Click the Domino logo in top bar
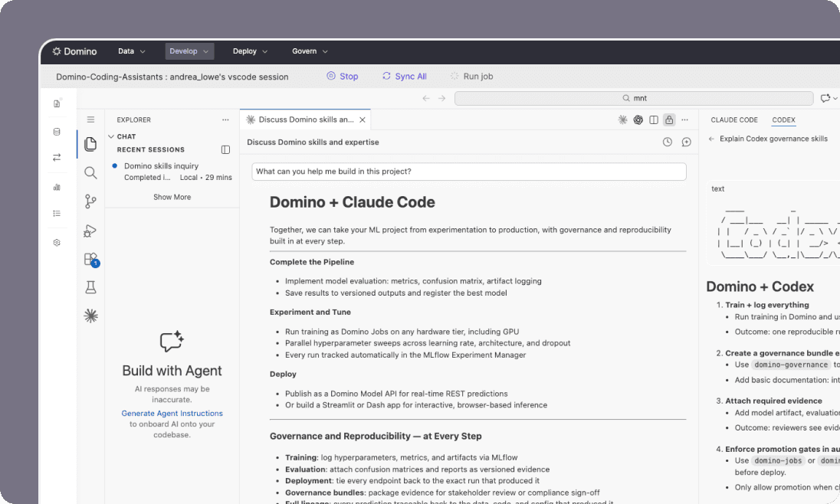The image size is (840, 504). point(74,51)
